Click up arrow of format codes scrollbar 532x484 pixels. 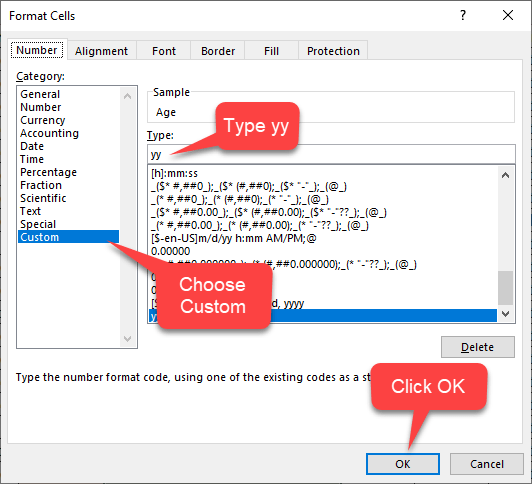click(506, 175)
